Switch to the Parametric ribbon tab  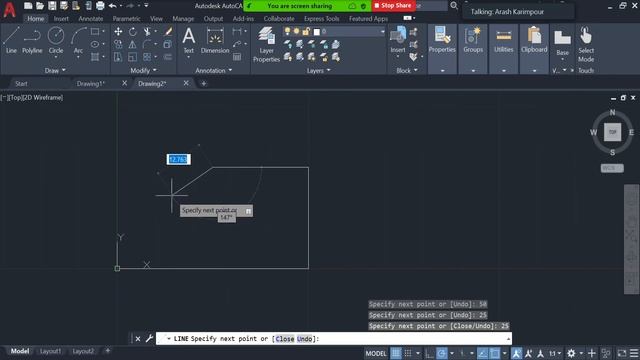pyautogui.click(x=126, y=19)
